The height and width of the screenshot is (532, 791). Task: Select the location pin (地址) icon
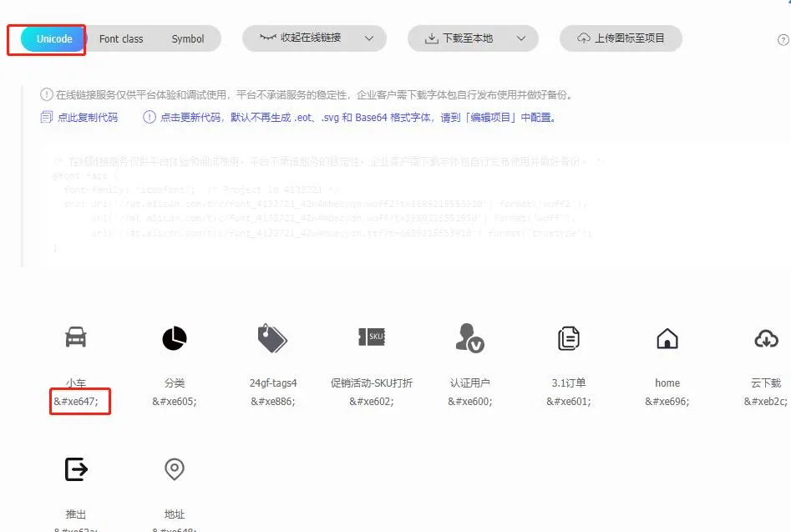point(175,469)
